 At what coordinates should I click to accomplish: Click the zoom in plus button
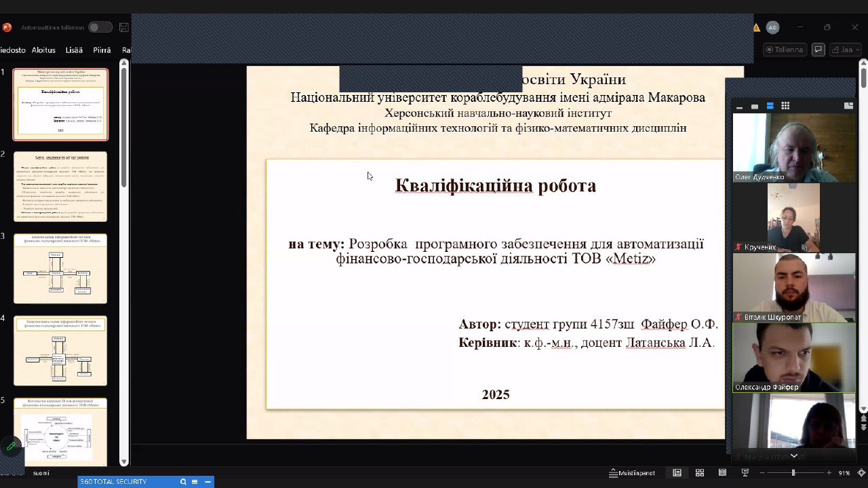point(829,472)
